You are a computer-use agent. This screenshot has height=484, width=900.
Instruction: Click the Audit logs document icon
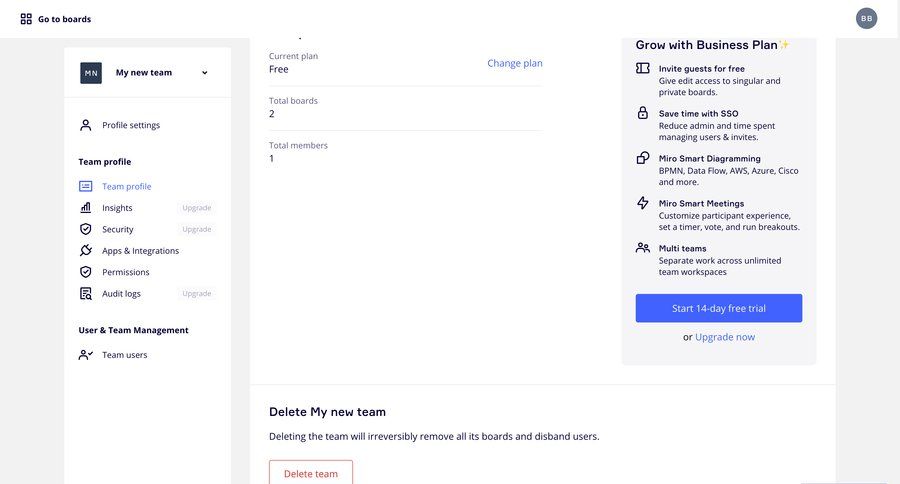86,293
